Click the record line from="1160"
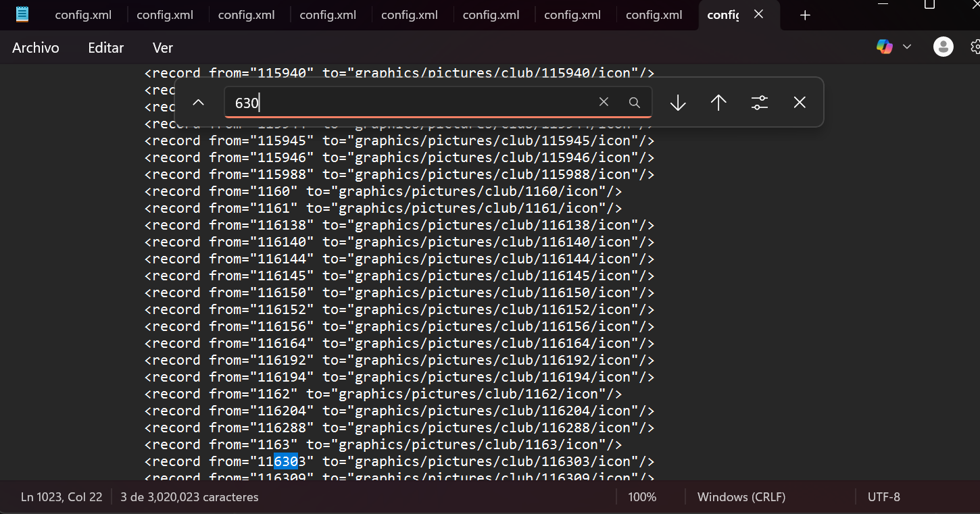 tap(383, 191)
